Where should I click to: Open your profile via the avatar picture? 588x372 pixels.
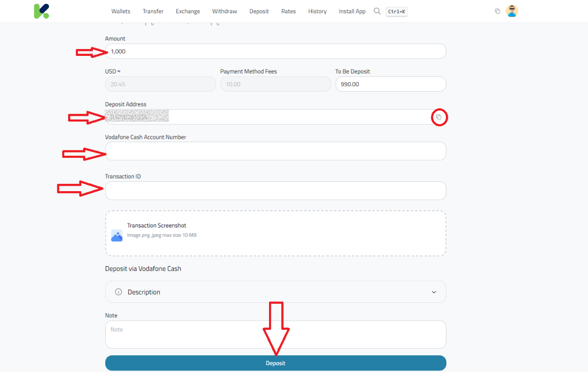pos(512,10)
